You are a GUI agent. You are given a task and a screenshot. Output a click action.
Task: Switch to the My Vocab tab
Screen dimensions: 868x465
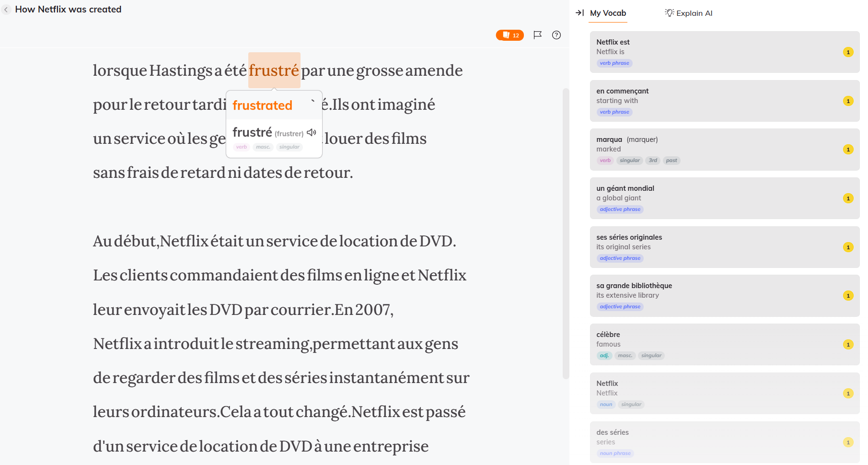(608, 13)
